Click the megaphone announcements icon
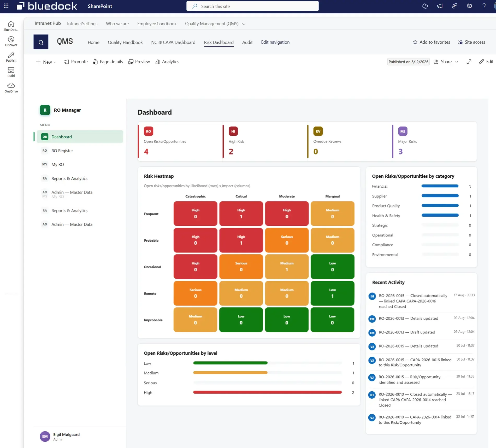This screenshot has width=496, height=448. coord(440,6)
